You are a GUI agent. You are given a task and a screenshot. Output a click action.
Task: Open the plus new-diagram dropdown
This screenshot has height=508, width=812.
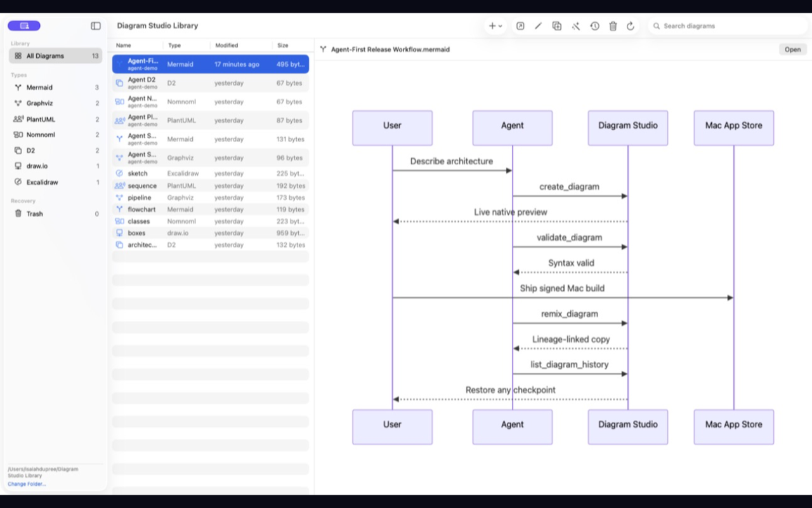click(x=495, y=26)
